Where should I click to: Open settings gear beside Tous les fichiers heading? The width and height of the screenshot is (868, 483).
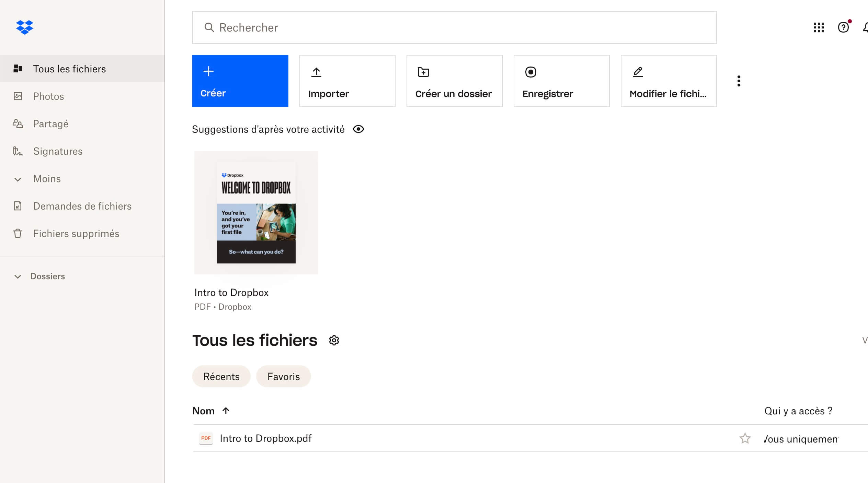coord(334,340)
